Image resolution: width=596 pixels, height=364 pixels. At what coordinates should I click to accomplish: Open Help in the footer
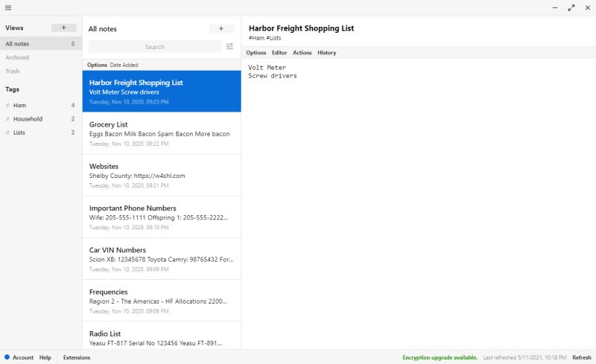(x=45, y=357)
